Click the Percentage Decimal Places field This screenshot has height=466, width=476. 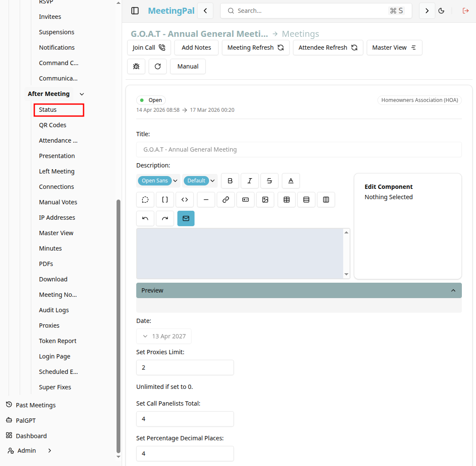pos(185,454)
